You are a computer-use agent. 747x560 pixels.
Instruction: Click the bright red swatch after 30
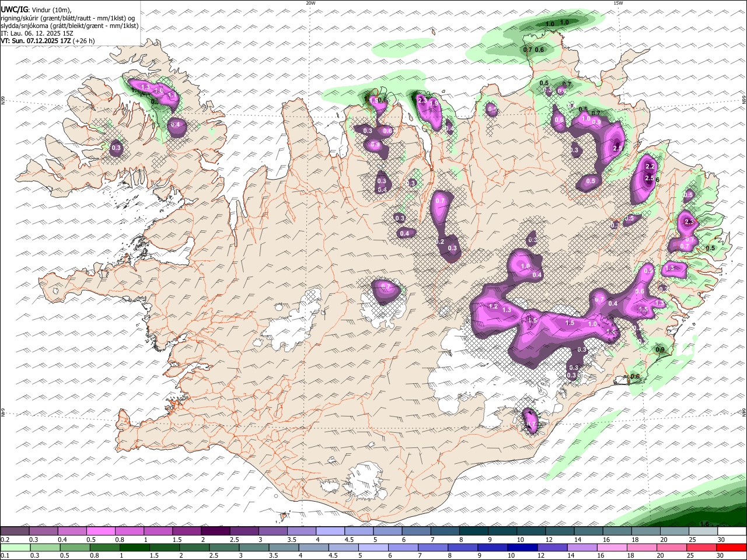tap(731, 547)
